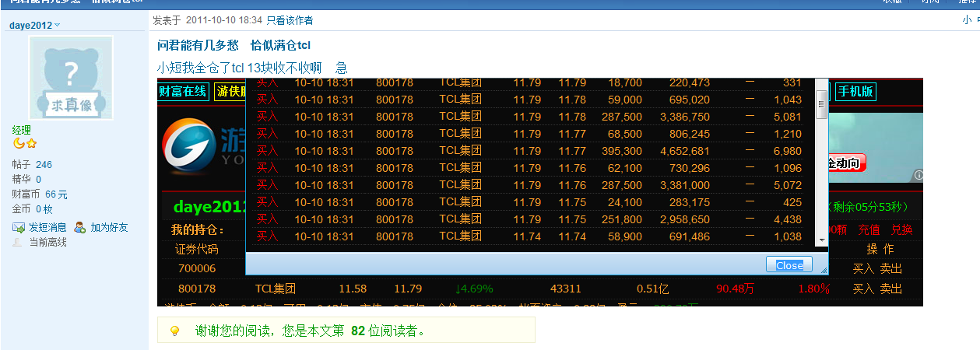Click the red 充值 link
The image size is (980, 350).
pyautogui.click(x=869, y=229)
